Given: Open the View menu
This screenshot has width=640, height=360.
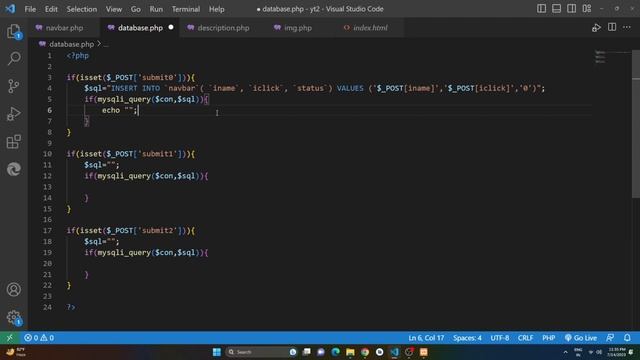Looking at the screenshot, I should point(114,9).
